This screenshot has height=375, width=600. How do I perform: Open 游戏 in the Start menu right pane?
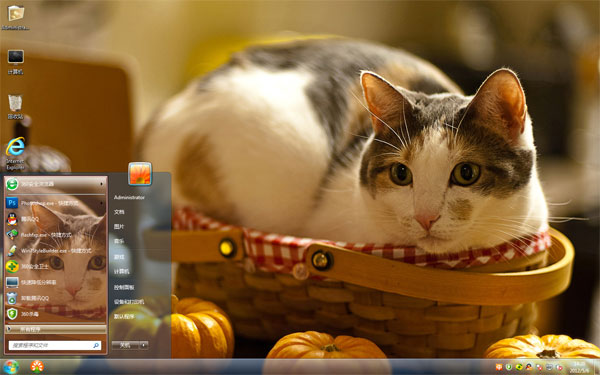click(119, 257)
